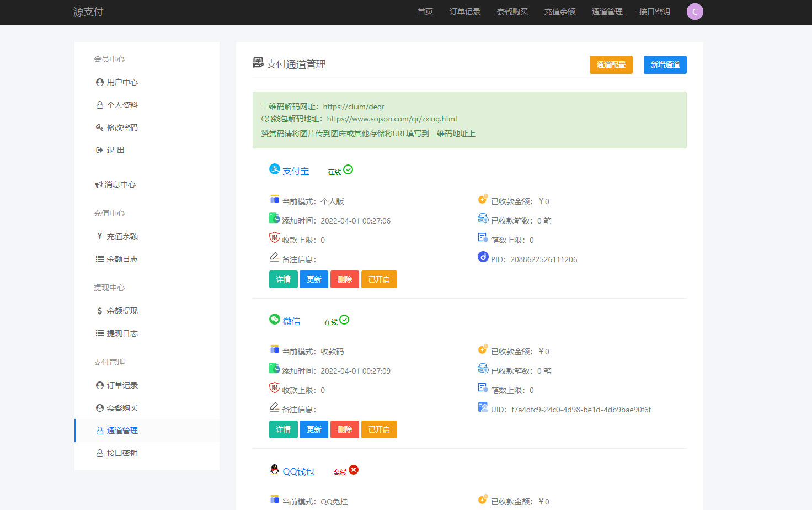This screenshot has height=510, width=812.
Task: Click the UID icon in WeChat section
Action: [x=483, y=407]
